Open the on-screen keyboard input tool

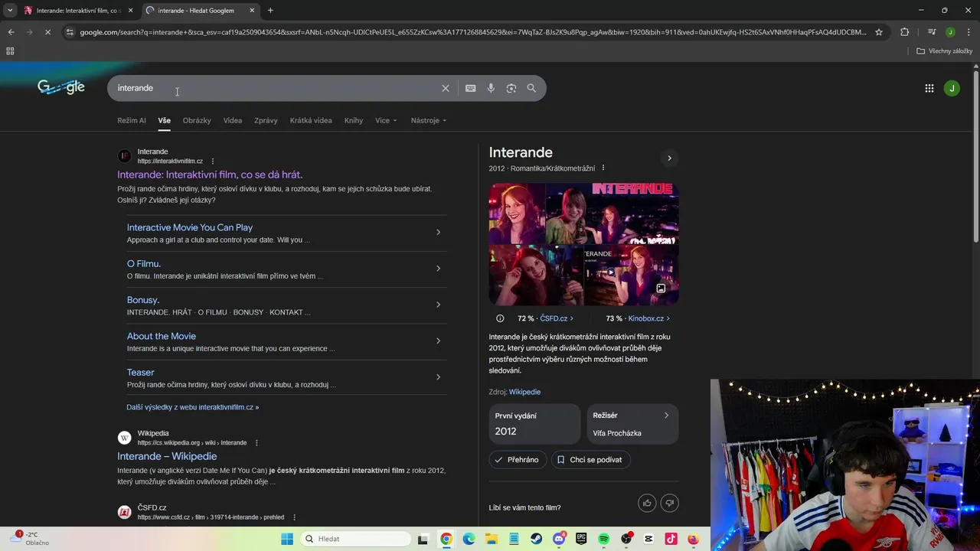[471, 88]
